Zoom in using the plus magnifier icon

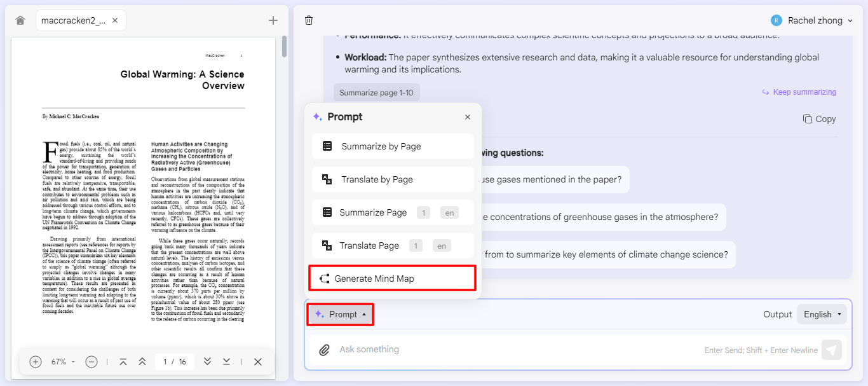35,361
